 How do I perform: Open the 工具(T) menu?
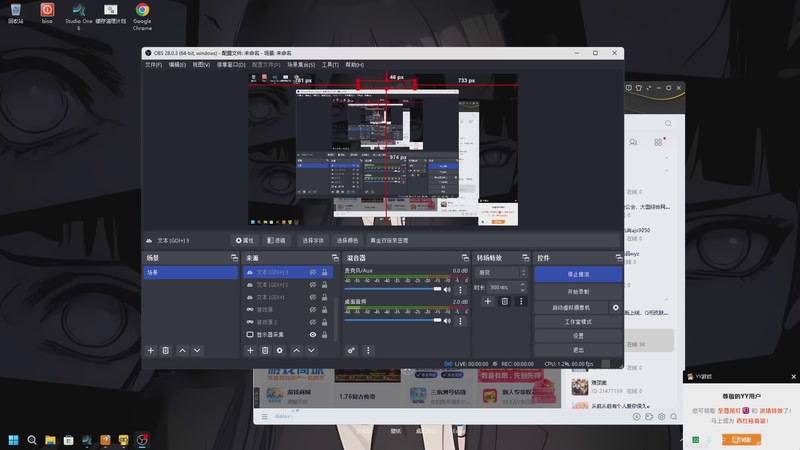click(330, 65)
